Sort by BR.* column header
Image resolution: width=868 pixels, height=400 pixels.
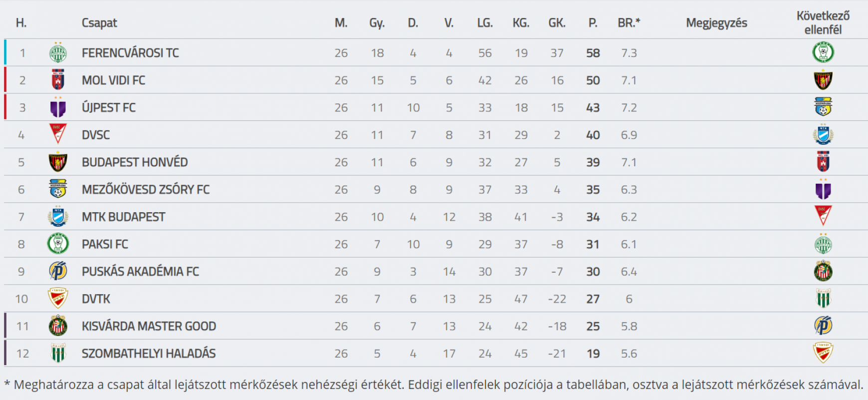(x=629, y=23)
